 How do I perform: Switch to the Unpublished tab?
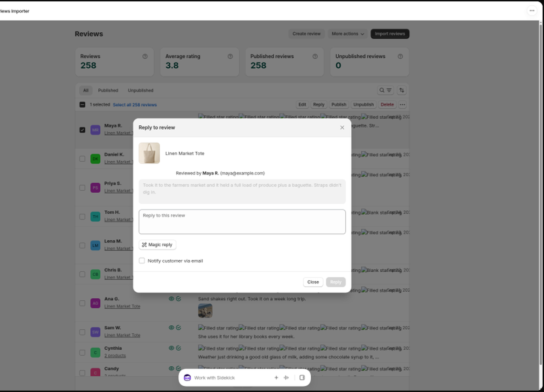(x=141, y=90)
